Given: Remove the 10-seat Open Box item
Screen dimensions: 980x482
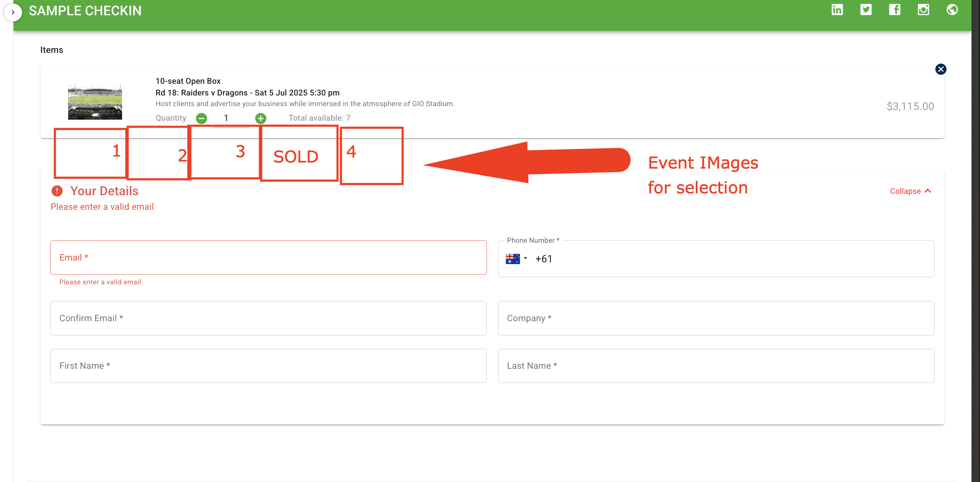Looking at the screenshot, I should [x=940, y=69].
